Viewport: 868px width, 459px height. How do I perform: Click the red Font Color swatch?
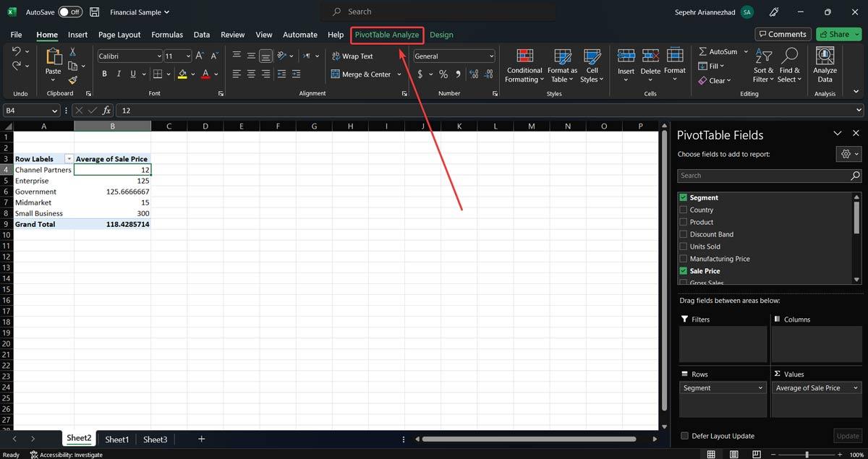click(205, 74)
